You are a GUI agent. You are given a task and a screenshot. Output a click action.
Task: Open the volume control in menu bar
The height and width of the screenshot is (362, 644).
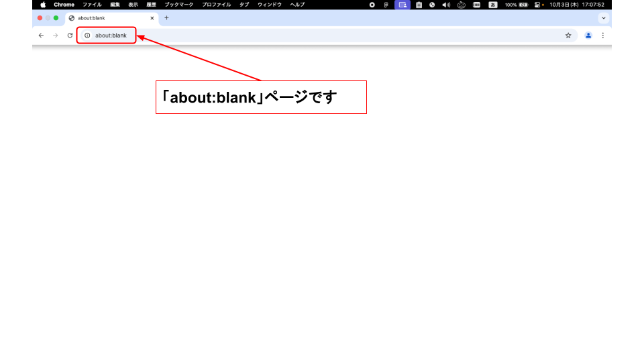pos(446,5)
